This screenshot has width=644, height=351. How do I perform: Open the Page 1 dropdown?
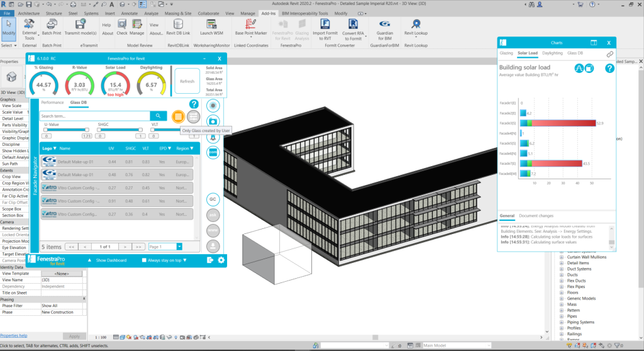179,247
